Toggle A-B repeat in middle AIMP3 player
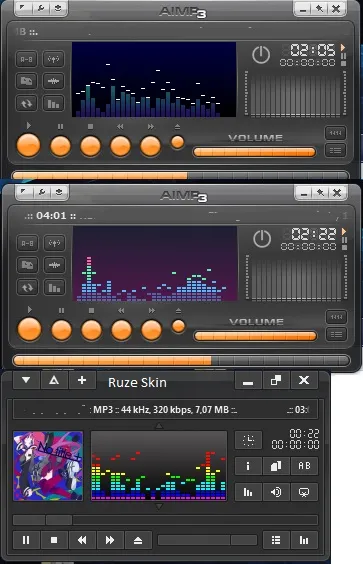Screen dimensions: 363x564 point(28,243)
